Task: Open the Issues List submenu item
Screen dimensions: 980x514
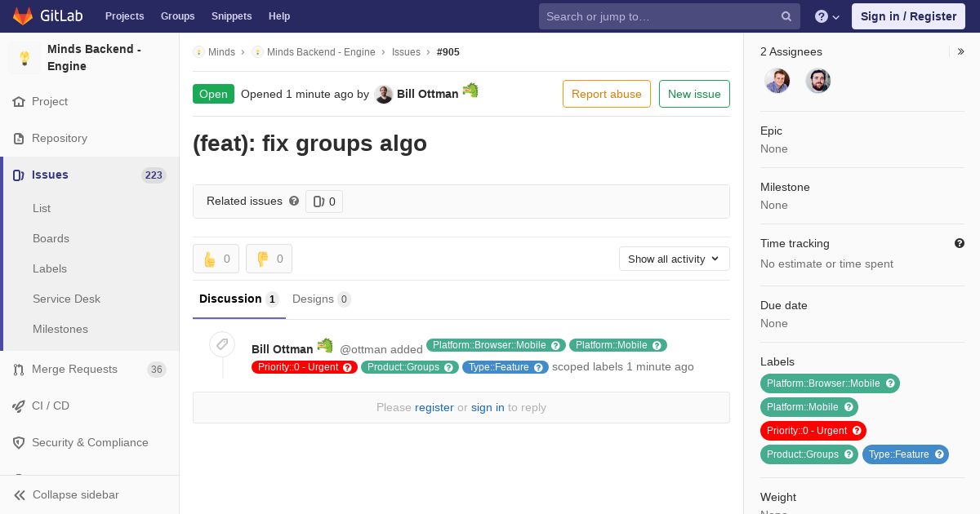Action: pos(42,208)
